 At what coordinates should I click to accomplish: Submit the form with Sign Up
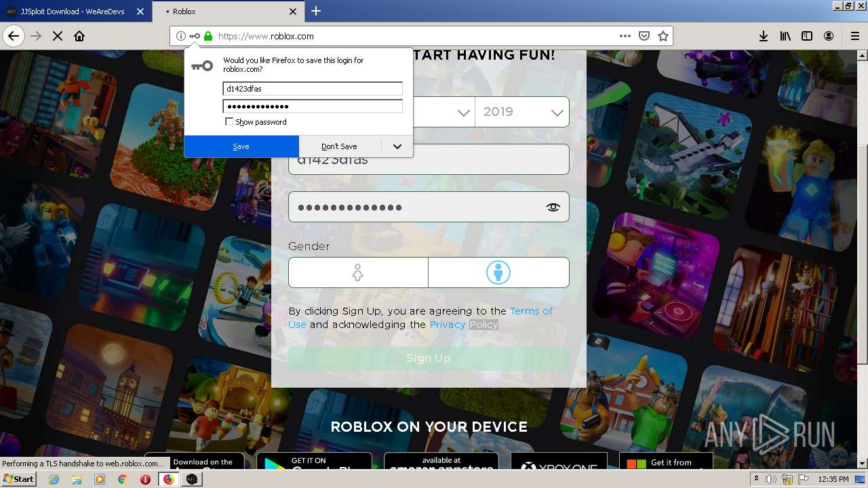click(x=429, y=358)
